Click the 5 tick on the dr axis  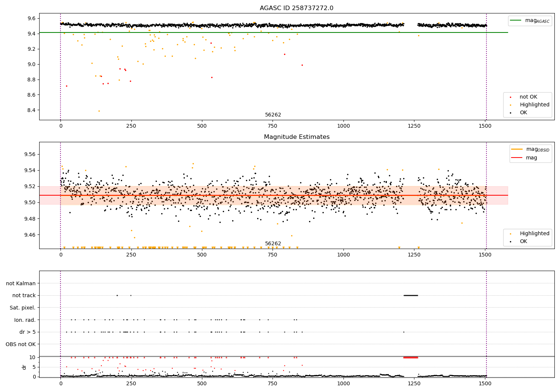click(34, 367)
